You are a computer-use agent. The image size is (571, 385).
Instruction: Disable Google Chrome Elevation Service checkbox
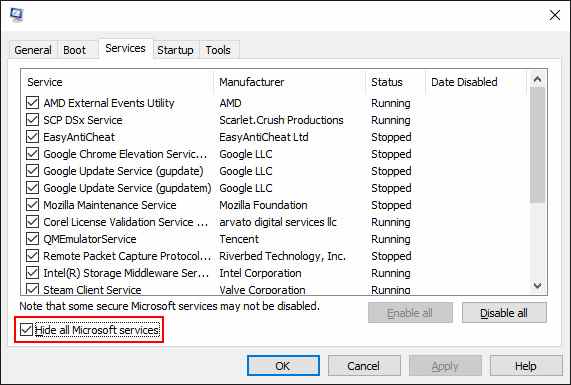(x=32, y=154)
